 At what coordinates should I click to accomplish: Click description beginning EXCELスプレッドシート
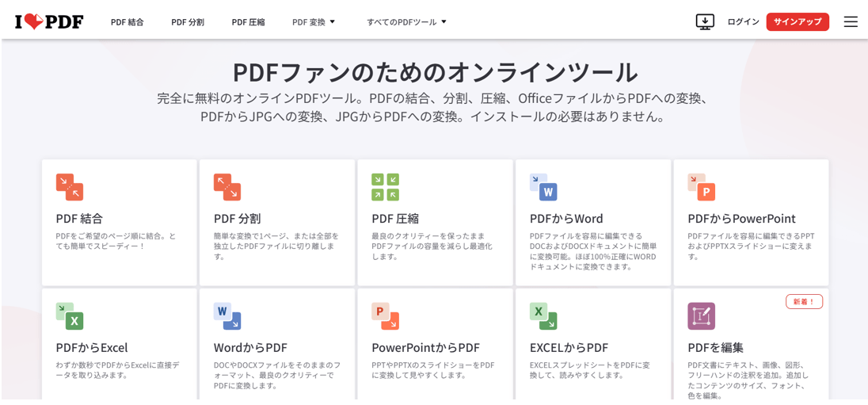click(x=589, y=370)
